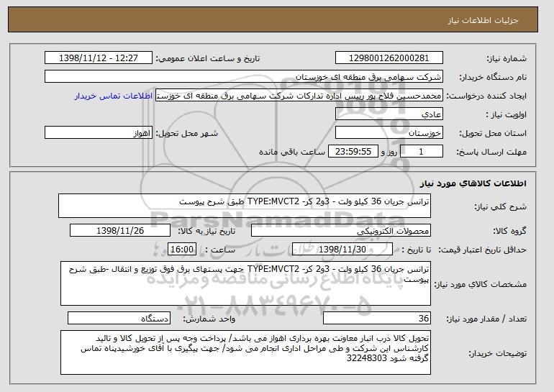Click the شرح کلی نیاز label
The height and width of the screenshot is (392, 554).
(501, 206)
